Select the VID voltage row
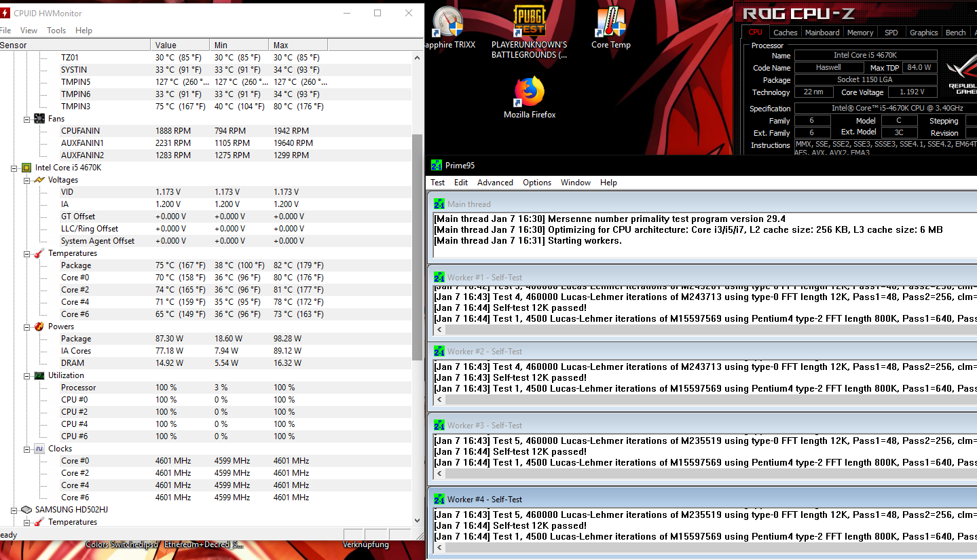The width and height of the screenshot is (977, 560). (x=206, y=192)
